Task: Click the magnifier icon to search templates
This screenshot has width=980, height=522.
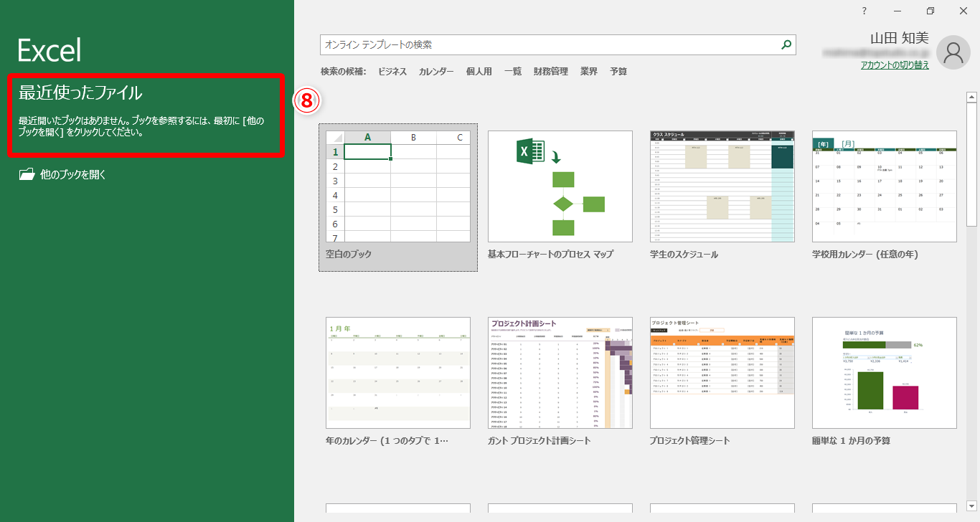Action: pos(787,44)
